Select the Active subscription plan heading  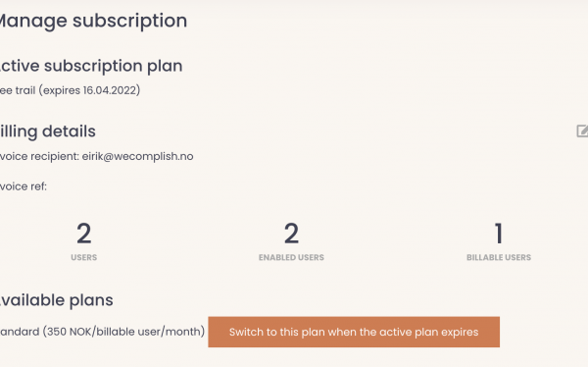click(x=91, y=66)
